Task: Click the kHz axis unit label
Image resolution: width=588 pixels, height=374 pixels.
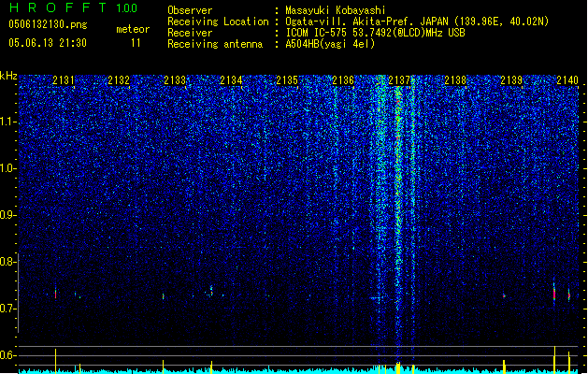Action: coord(8,76)
